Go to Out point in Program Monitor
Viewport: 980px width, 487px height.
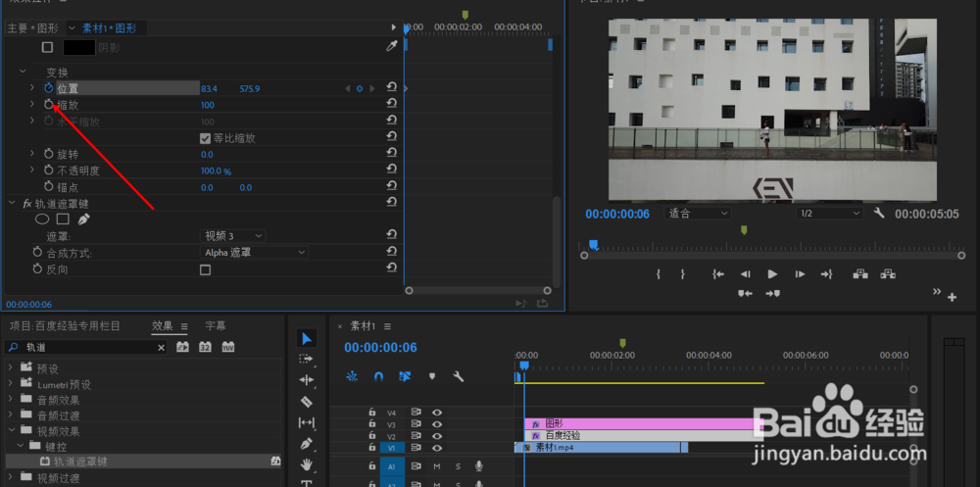(x=827, y=273)
